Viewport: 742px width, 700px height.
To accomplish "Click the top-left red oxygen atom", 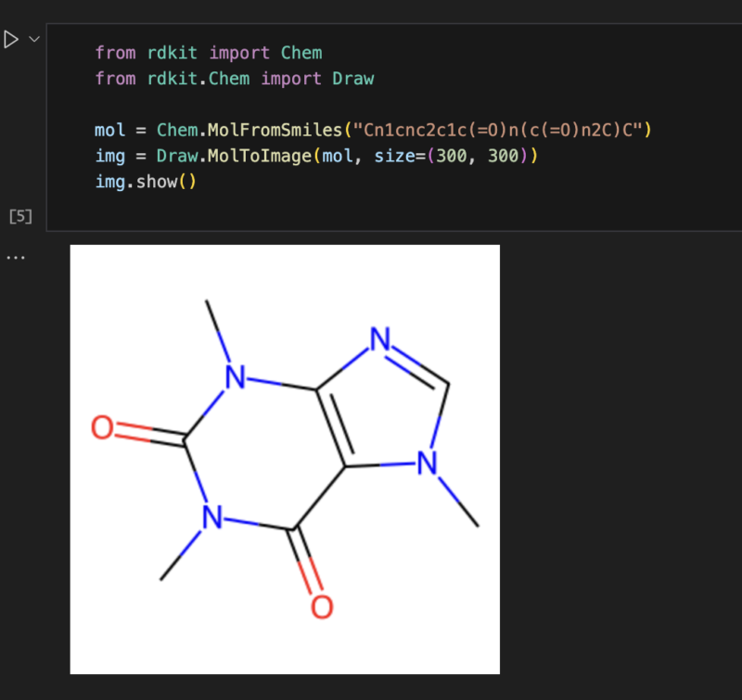I will coord(102,427).
